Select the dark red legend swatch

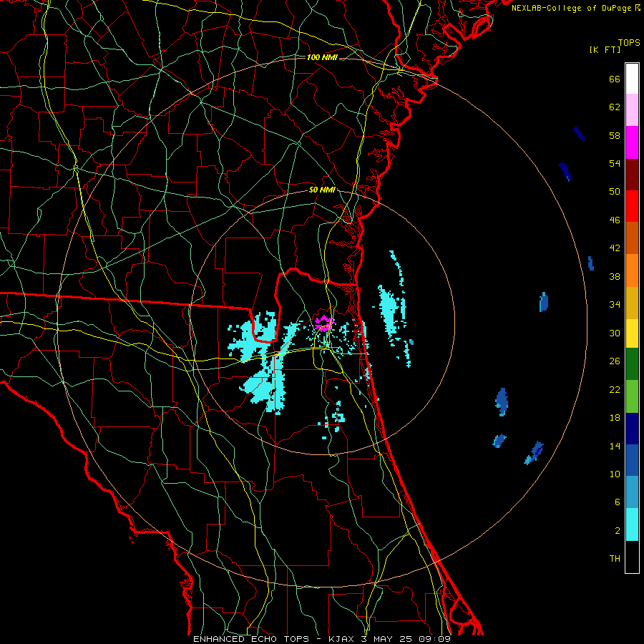click(x=632, y=174)
